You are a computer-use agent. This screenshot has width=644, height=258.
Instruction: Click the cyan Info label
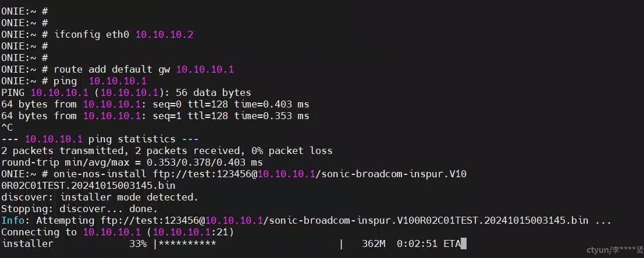13,221
